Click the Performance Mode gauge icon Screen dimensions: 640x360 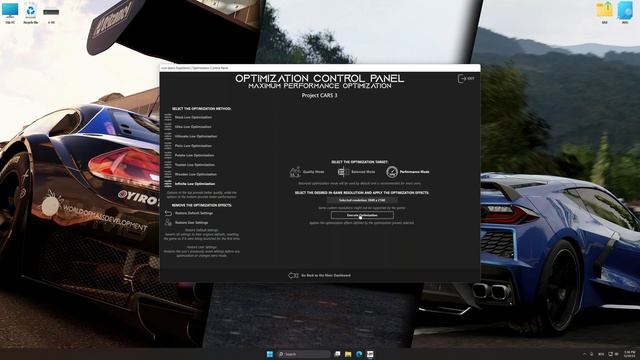[x=392, y=172]
